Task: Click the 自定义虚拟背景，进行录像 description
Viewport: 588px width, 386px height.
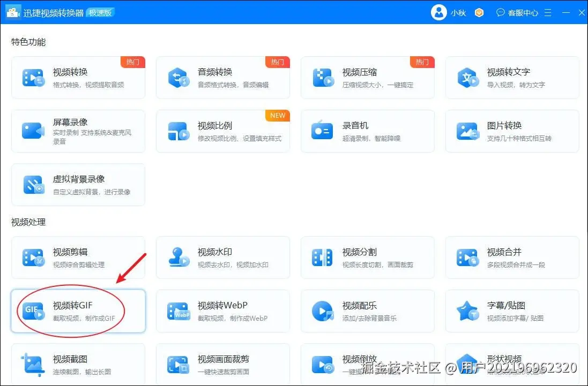Action: (92, 192)
